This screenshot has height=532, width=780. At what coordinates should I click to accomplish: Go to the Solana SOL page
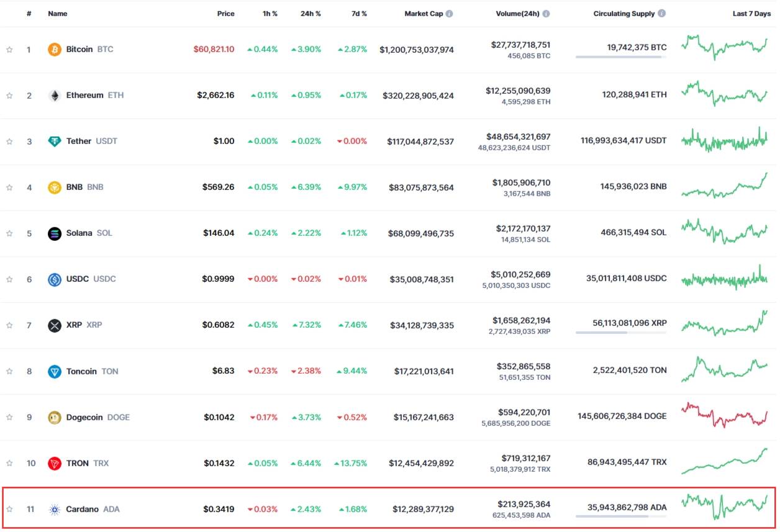(x=89, y=233)
